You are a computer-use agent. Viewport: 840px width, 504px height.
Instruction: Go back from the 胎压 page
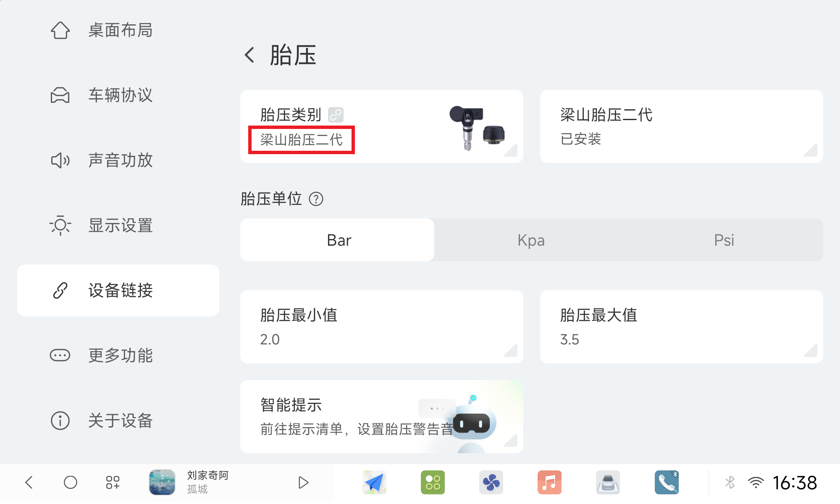pos(249,55)
